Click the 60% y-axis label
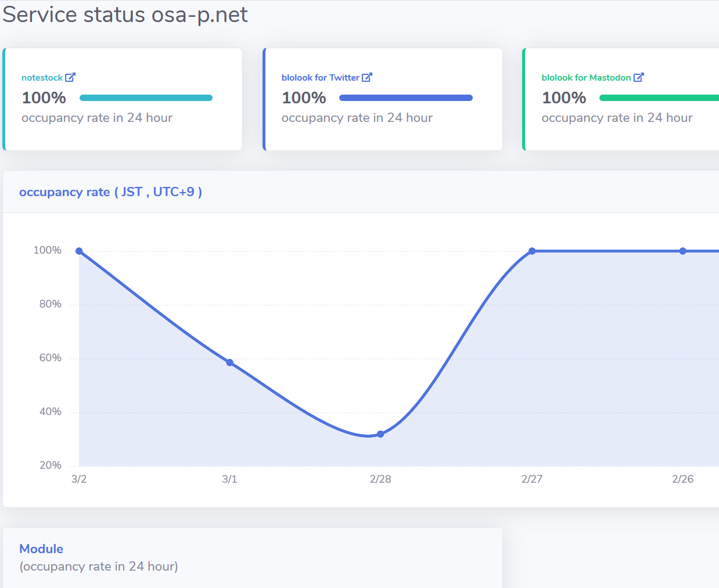The width and height of the screenshot is (719, 588). click(x=51, y=358)
